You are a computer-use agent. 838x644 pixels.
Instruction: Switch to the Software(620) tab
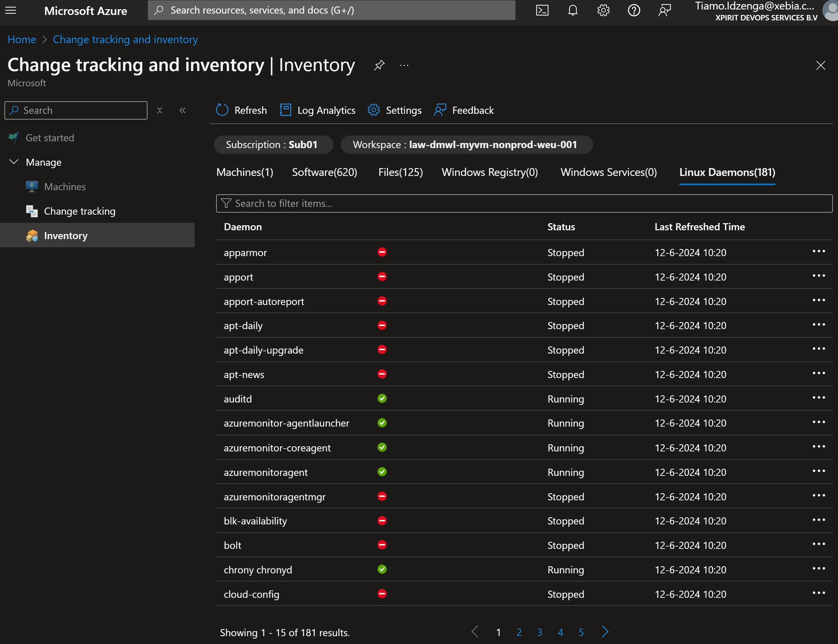tap(325, 173)
